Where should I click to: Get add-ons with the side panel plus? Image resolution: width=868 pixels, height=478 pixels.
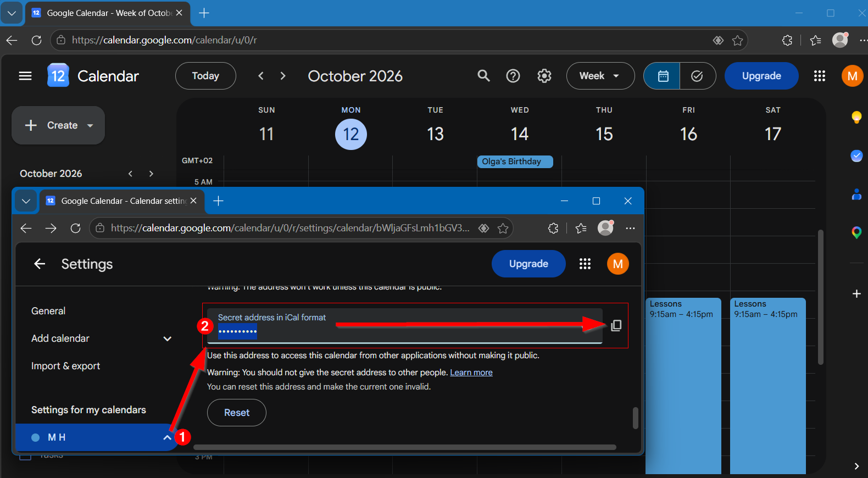856,294
